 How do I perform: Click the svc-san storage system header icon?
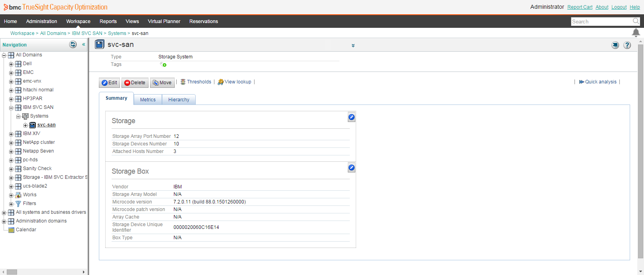(x=100, y=45)
